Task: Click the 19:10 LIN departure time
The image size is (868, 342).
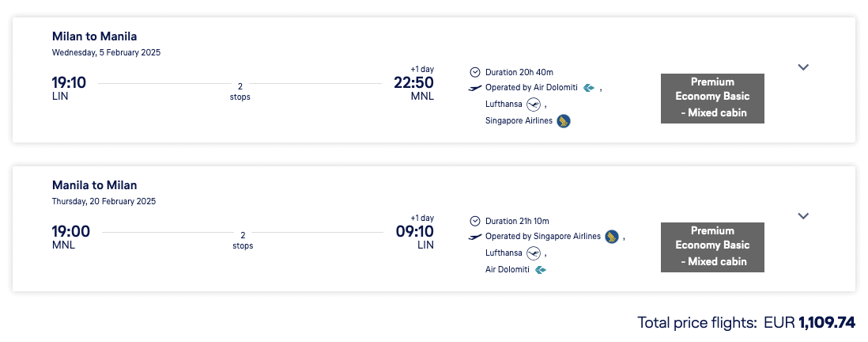Action: click(x=69, y=83)
